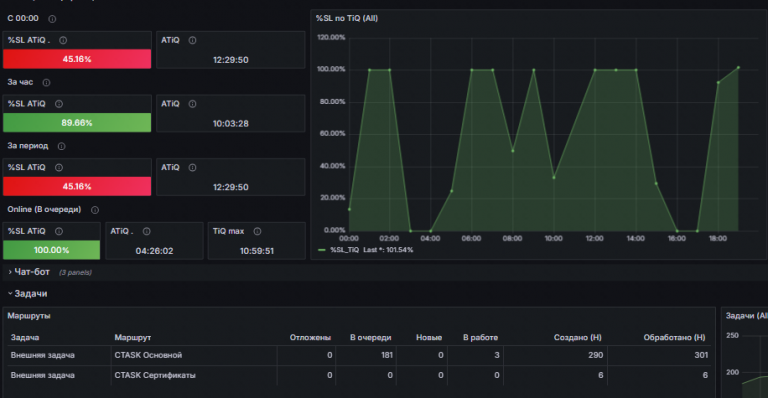Click the green 89.66% %SL ATiQ stat
Image resolution: width=768 pixels, height=398 pixels.
tap(77, 123)
